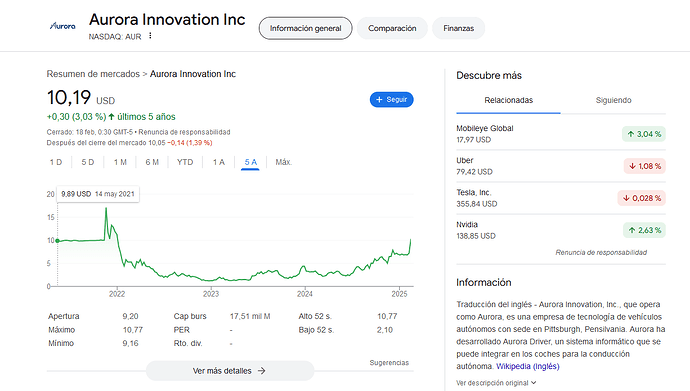The width and height of the screenshot is (690, 391).
Task: Open the Finanzas tab
Action: point(459,28)
